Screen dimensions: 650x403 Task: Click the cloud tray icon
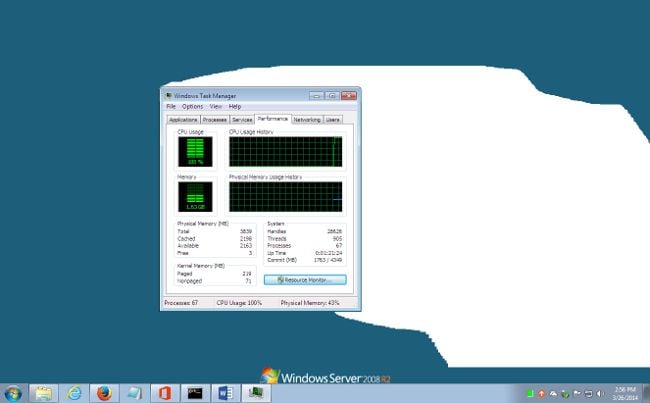pos(553,393)
